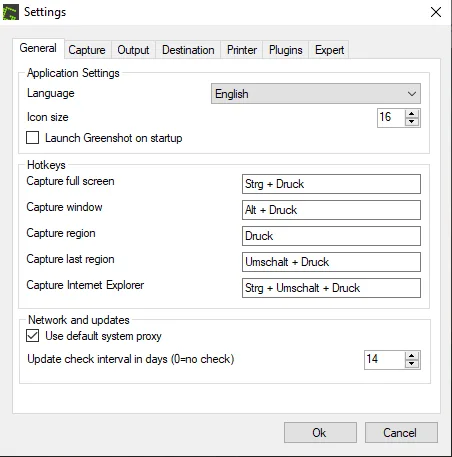
Task: Close the Settings dialog window
Action: tap(436, 12)
